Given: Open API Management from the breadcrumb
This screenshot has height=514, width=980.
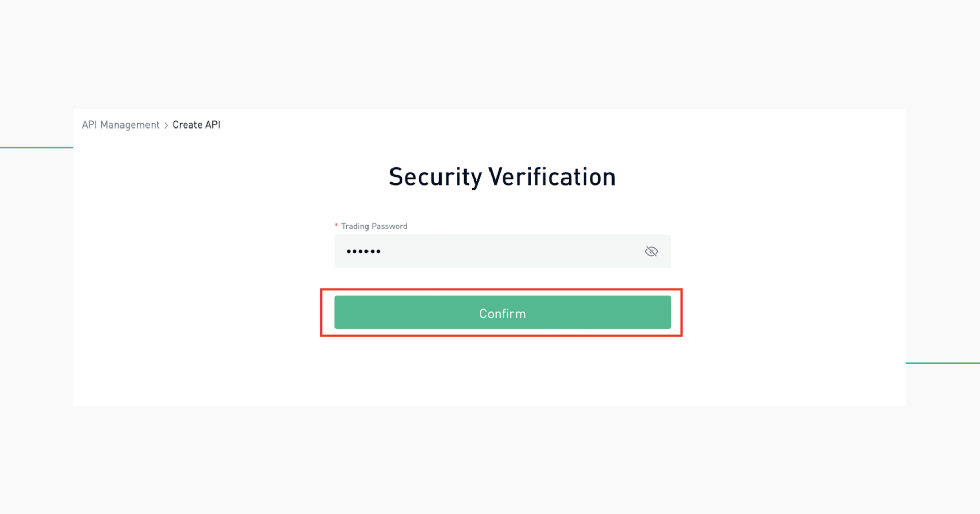Looking at the screenshot, I should point(120,124).
